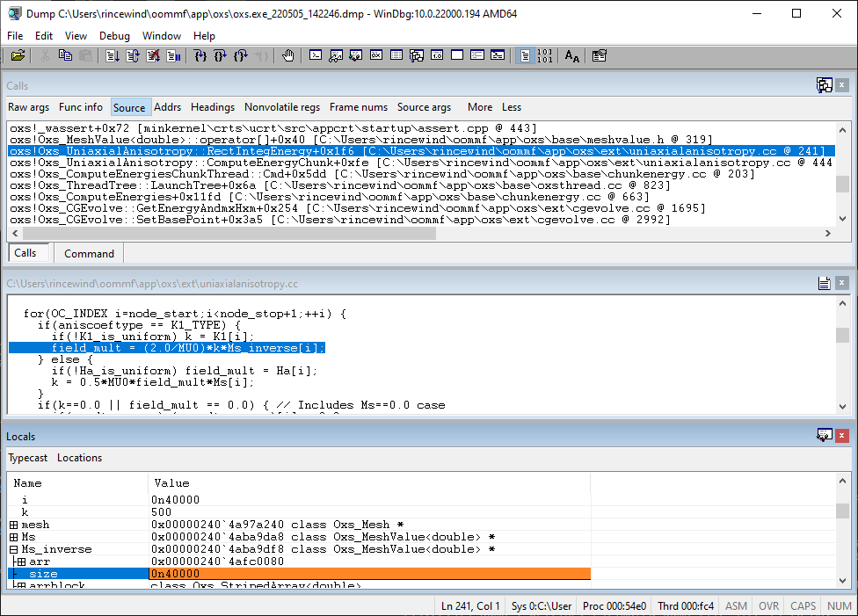
Task: Click the Font (AA) toolbar icon
Action: (572, 56)
